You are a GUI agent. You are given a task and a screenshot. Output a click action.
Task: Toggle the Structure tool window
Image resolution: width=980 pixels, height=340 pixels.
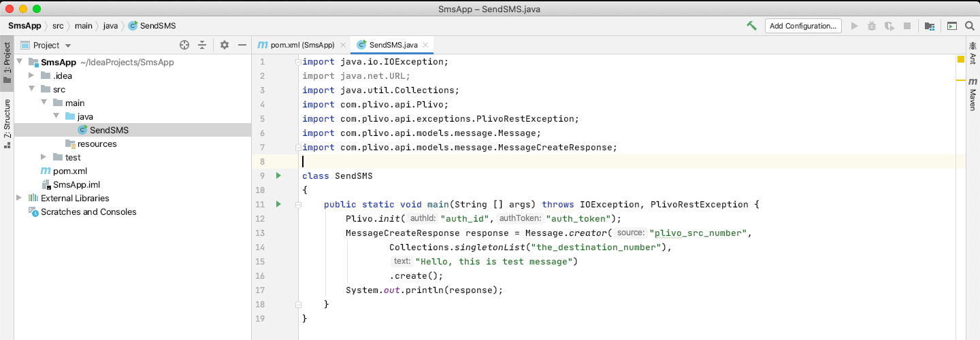pos(7,122)
